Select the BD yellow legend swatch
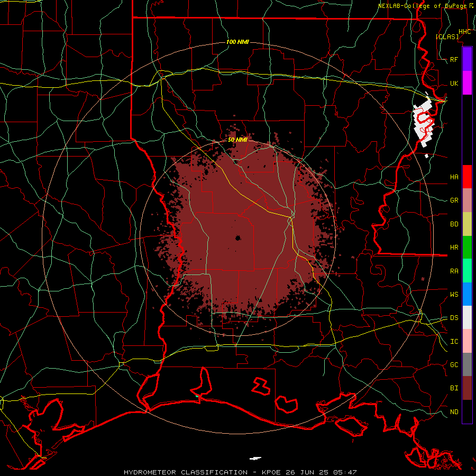This screenshot has width=476, height=476. (x=467, y=224)
